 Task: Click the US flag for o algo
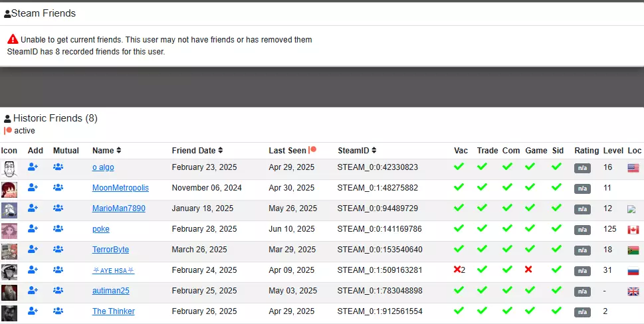pyautogui.click(x=633, y=168)
